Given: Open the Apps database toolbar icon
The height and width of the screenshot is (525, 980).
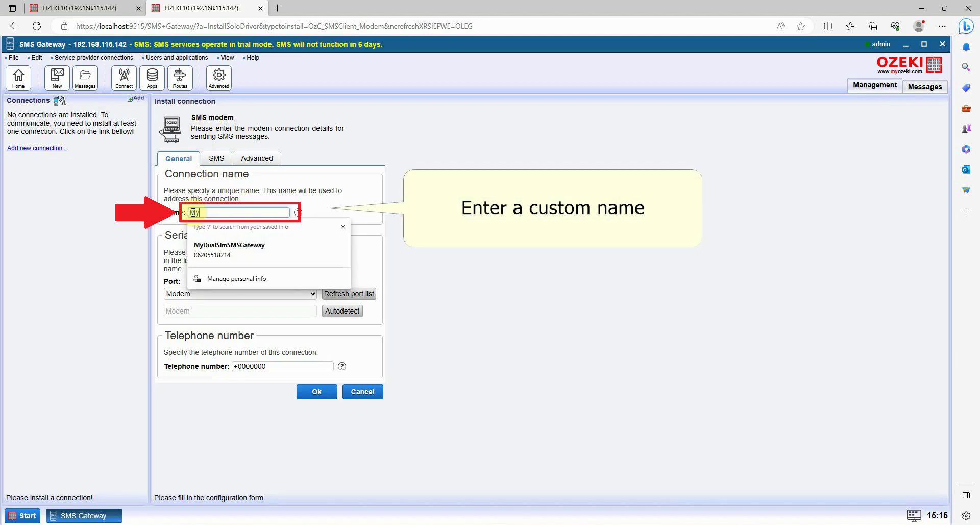Looking at the screenshot, I should (152, 78).
